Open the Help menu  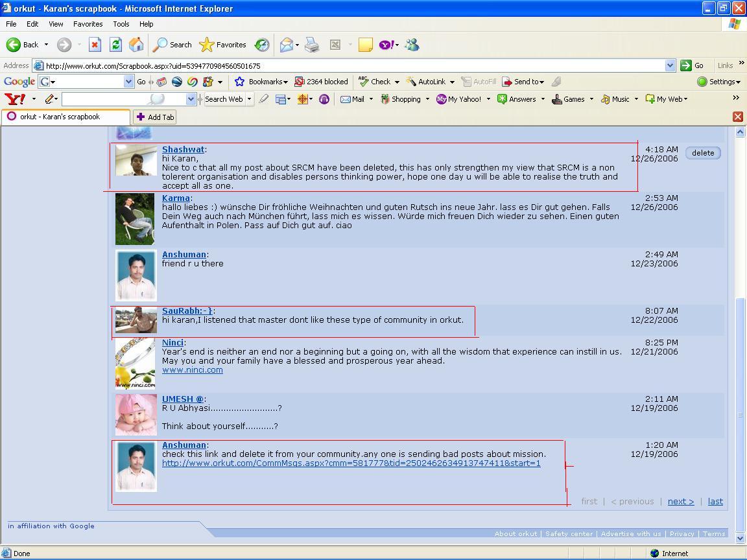[x=147, y=24]
